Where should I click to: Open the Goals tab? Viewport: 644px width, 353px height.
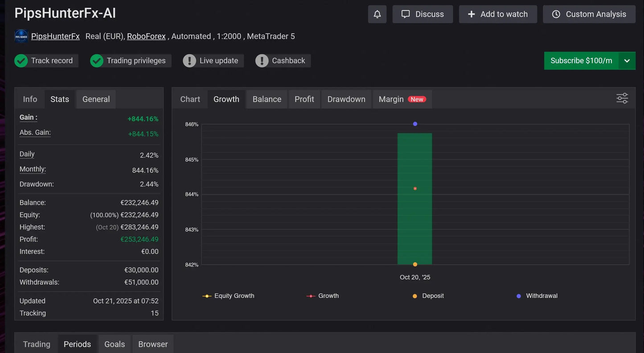pyautogui.click(x=115, y=344)
